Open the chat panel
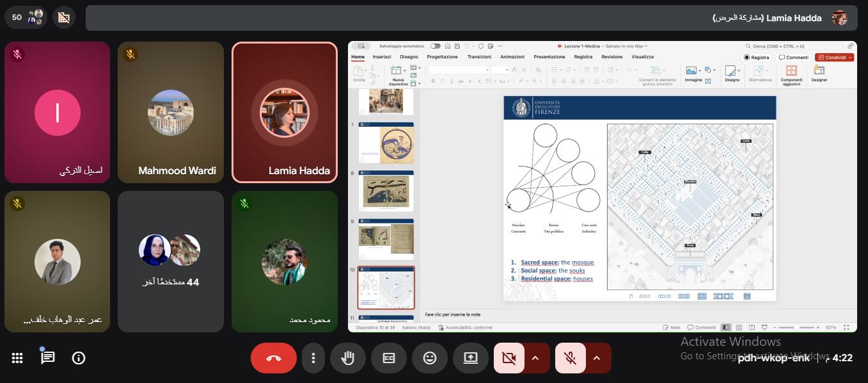Viewport: 868px width, 383px height. coord(48,358)
